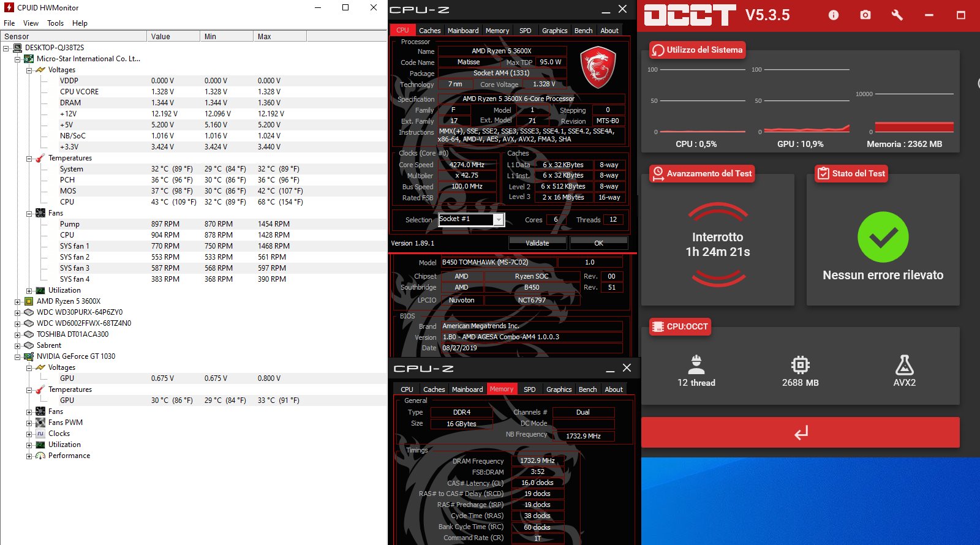Click the Max column header in HWMonitor
This screenshot has height=545, width=980.
[279, 36]
